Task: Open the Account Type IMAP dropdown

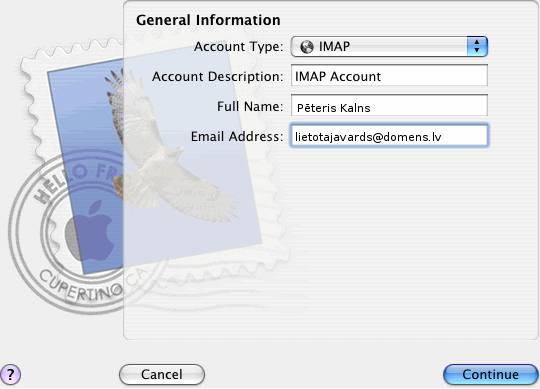Action: click(x=389, y=46)
